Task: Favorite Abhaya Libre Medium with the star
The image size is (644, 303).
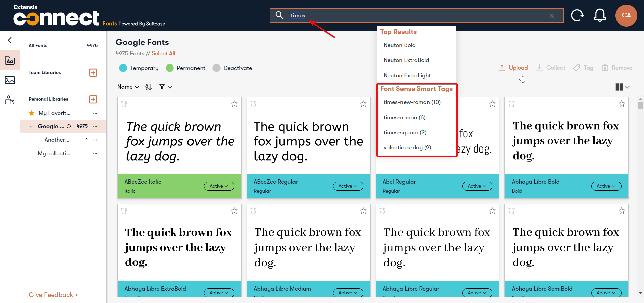Action: point(363,211)
